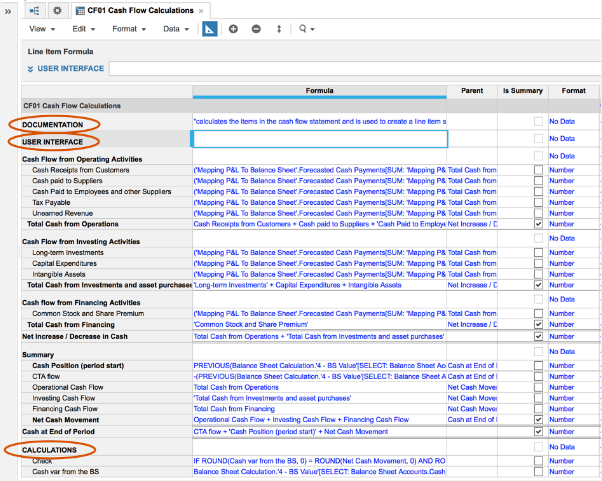Click the DOCUMENTATION No Data format cell
This screenshot has width=602, height=481.
point(574,121)
